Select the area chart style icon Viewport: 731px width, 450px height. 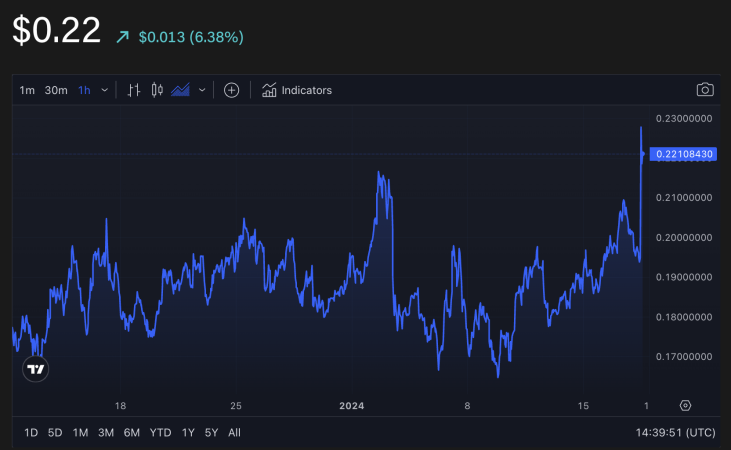click(180, 90)
